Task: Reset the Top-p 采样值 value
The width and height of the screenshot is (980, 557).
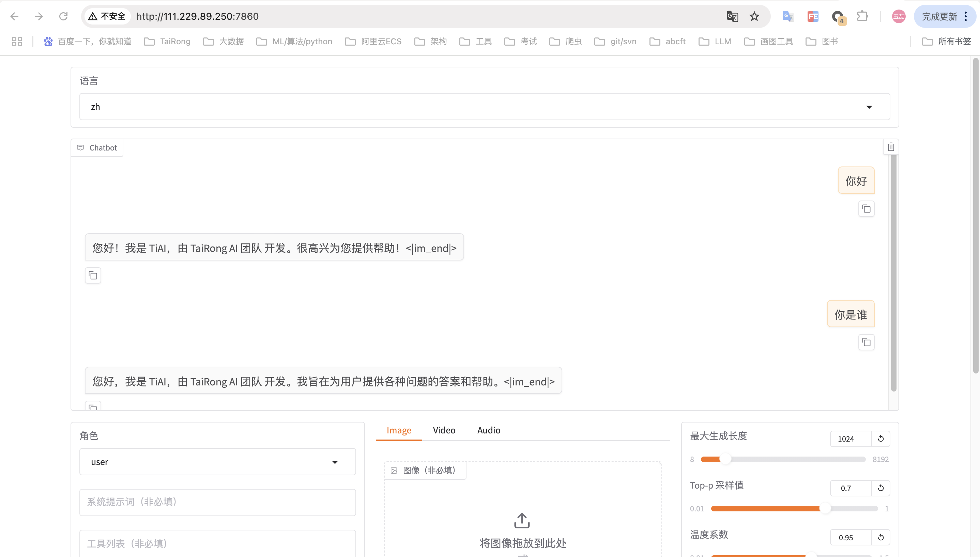Action: pos(881,488)
